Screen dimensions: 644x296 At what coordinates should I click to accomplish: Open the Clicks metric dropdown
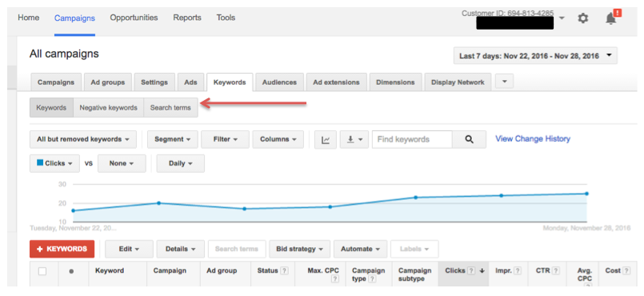(54, 163)
